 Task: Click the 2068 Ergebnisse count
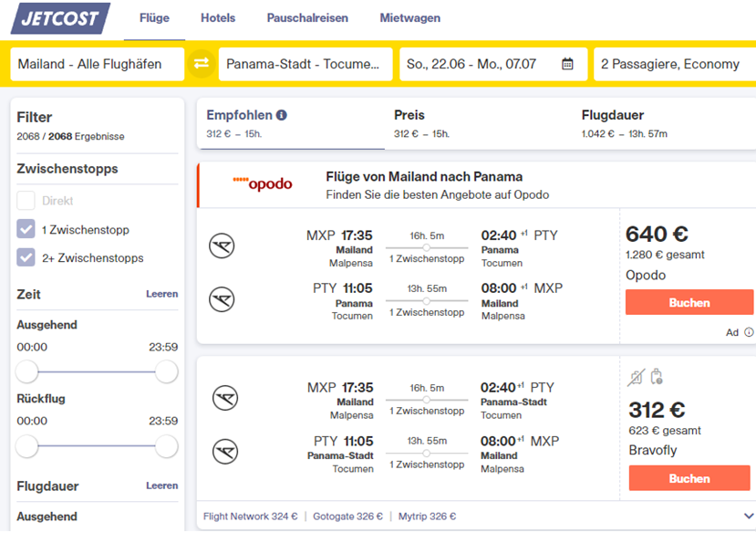(x=70, y=137)
